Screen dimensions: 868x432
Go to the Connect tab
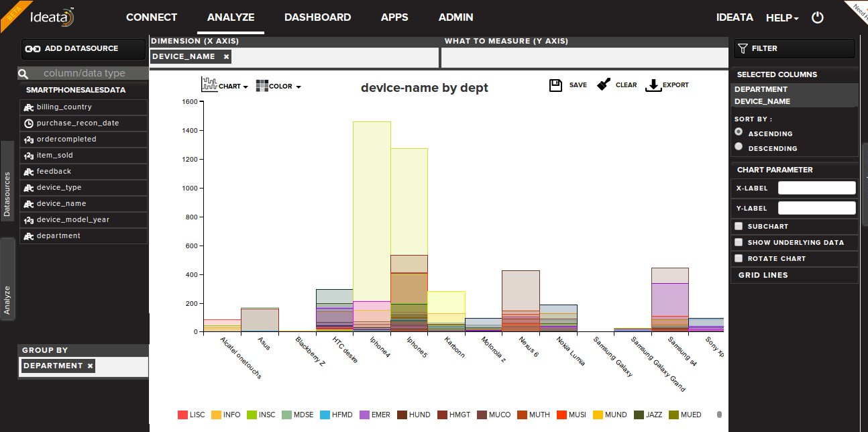pos(152,17)
